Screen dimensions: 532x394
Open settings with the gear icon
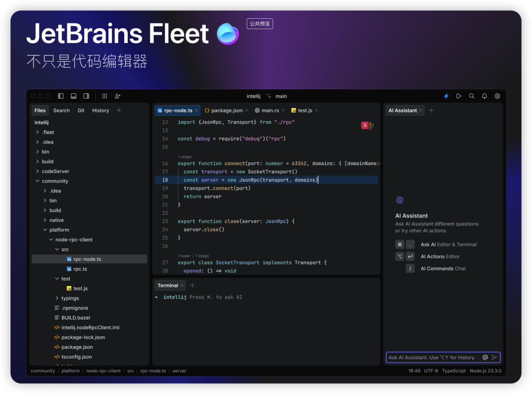(x=497, y=96)
